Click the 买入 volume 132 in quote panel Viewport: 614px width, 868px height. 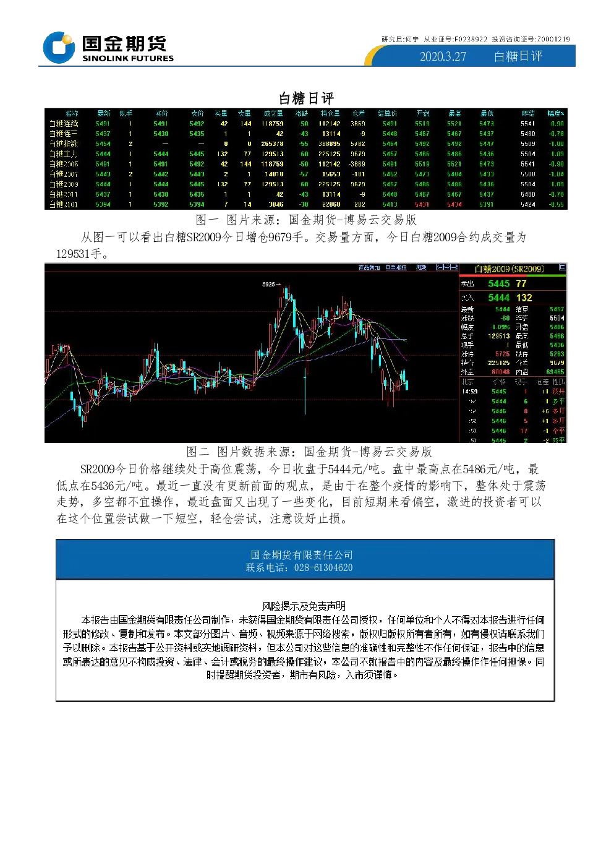point(524,298)
